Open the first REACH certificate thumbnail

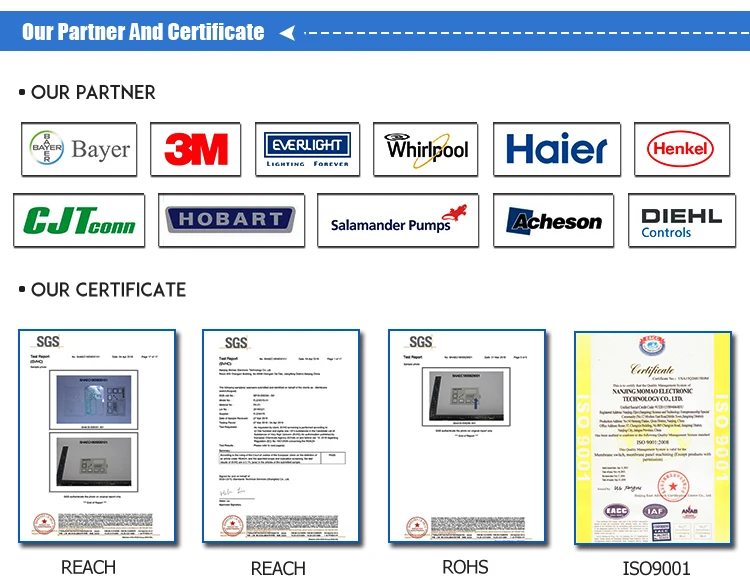pos(97,436)
